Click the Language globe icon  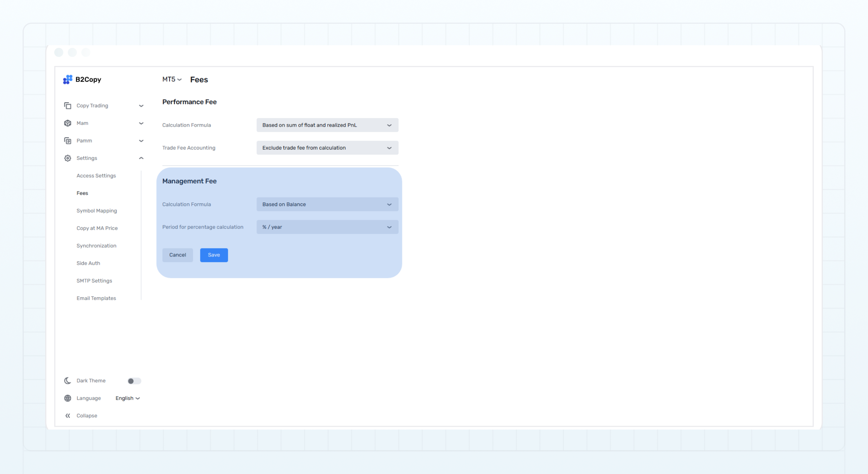point(67,398)
